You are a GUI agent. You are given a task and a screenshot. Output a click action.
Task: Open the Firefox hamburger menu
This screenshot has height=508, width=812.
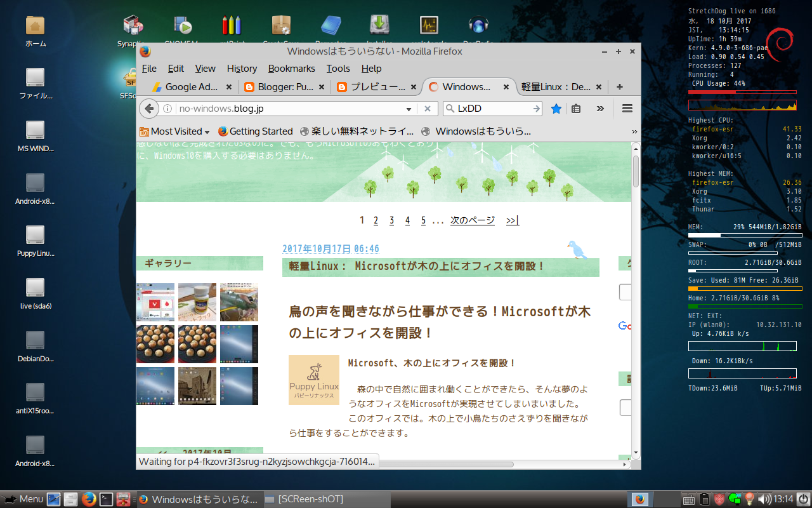(627, 108)
